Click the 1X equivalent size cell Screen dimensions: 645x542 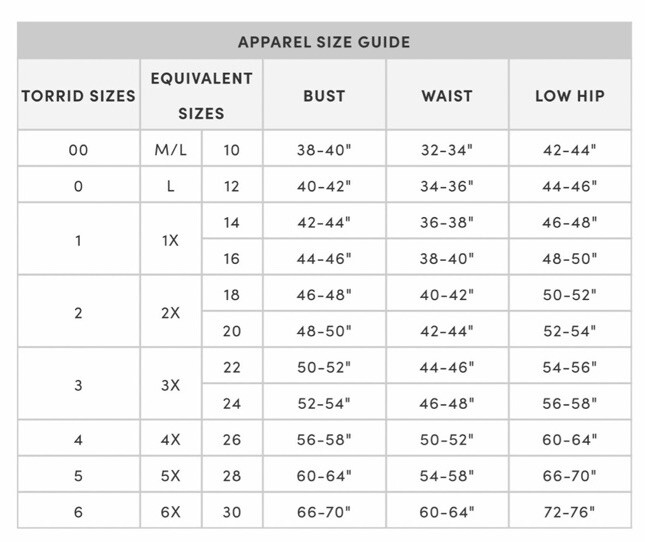(171, 239)
